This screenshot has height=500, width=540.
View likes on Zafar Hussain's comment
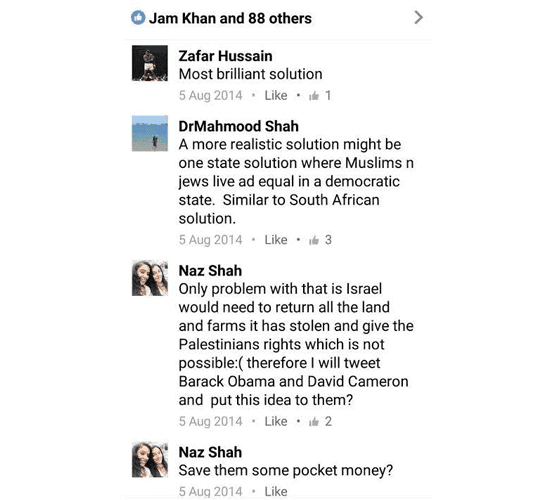tap(320, 95)
